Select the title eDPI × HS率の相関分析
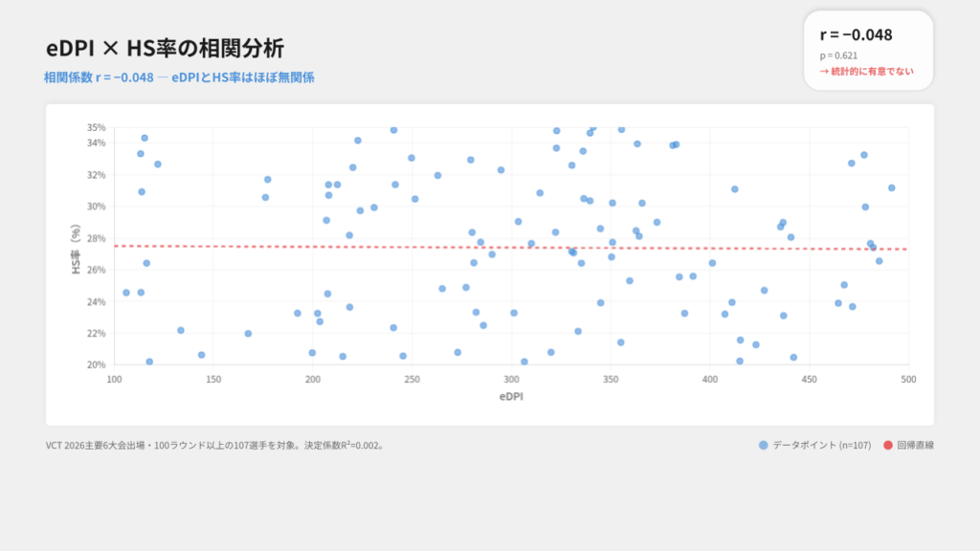This screenshot has width=980, height=551. [x=165, y=49]
